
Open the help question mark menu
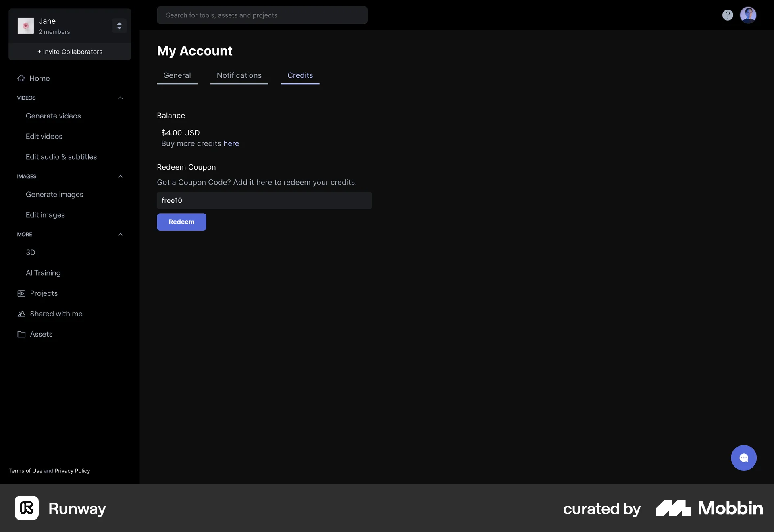click(x=727, y=15)
